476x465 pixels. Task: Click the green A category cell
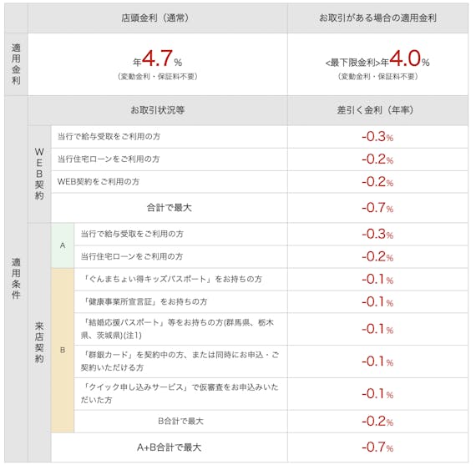(63, 245)
